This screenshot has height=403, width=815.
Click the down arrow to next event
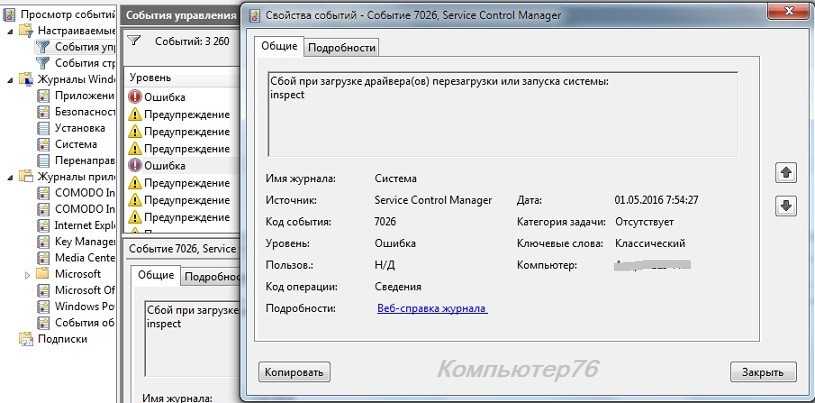(x=786, y=205)
